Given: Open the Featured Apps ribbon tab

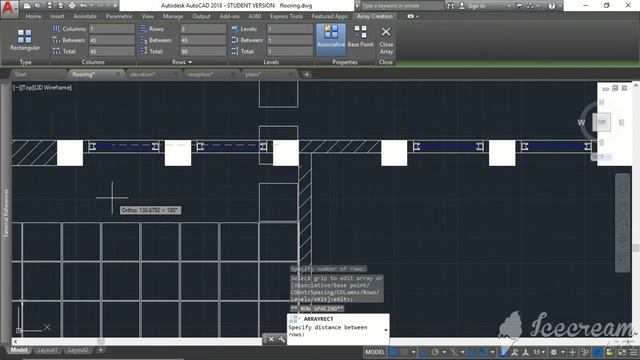Looking at the screenshot, I should (x=329, y=16).
